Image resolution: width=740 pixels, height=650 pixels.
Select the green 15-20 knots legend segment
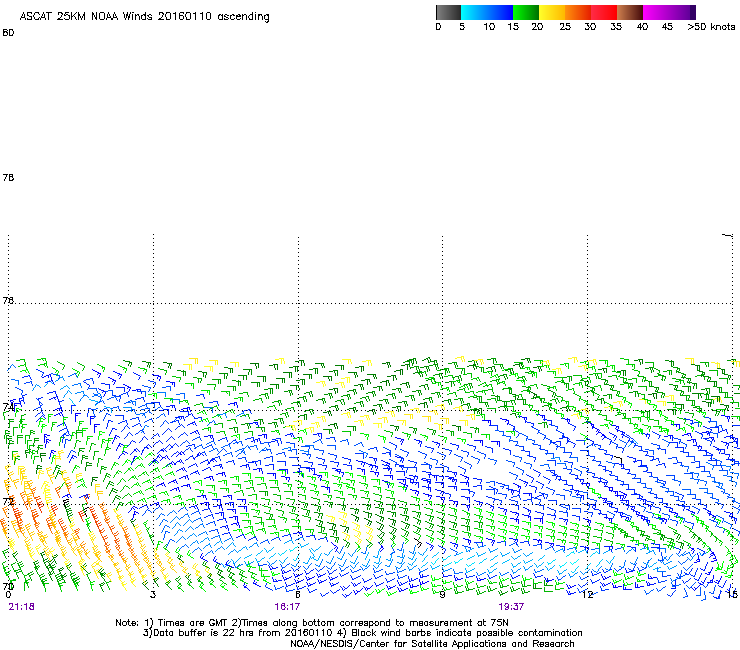tap(526, 12)
